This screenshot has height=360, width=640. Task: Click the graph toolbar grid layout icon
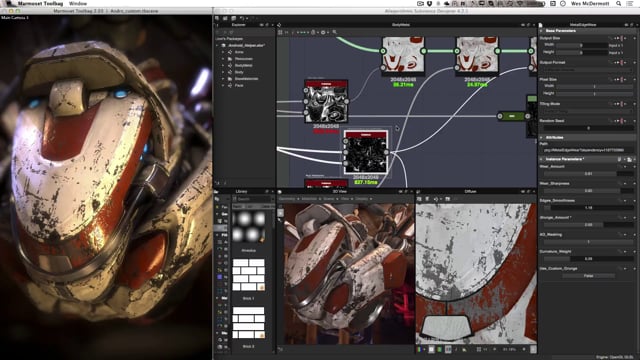click(x=280, y=32)
